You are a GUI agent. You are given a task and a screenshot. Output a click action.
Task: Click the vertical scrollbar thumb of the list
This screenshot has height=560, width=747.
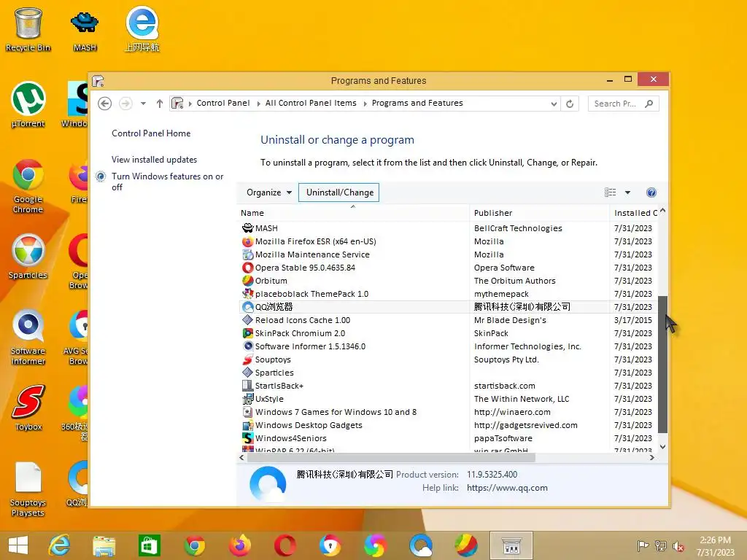[662, 365]
